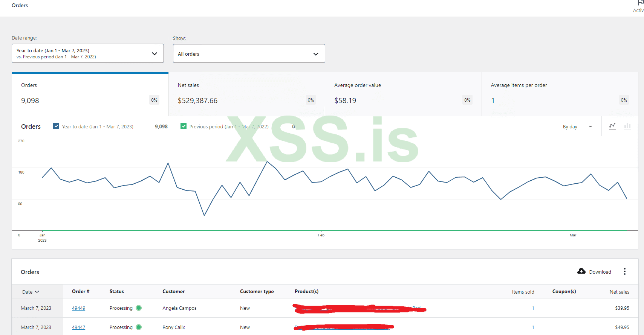Switch to bar chart view
Screen dimensions: 644x335
(627, 126)
